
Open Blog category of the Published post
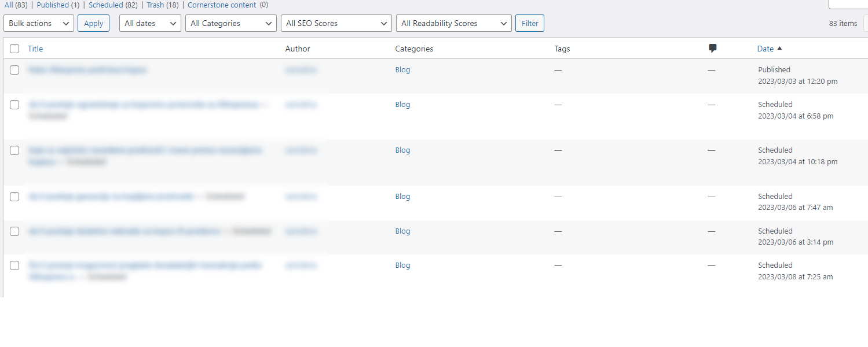(402, 70)
